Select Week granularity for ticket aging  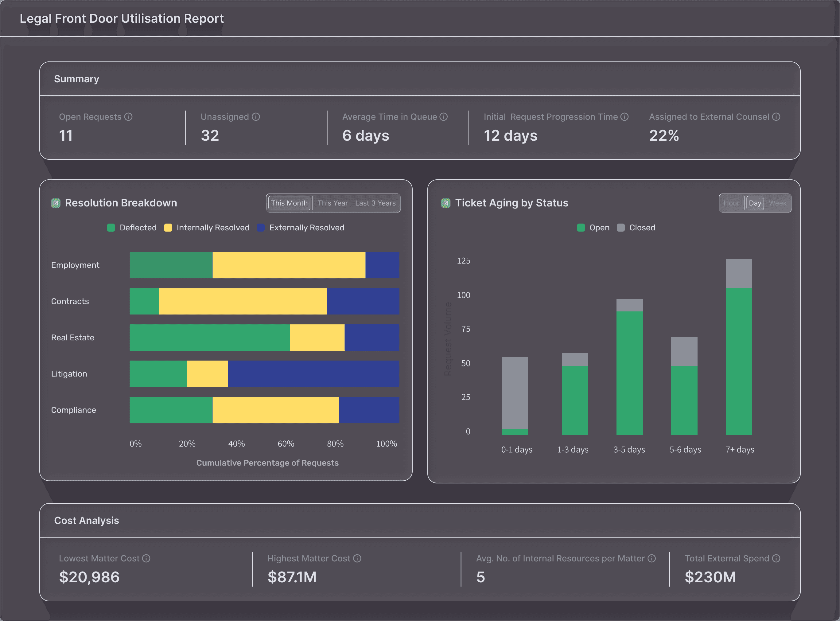click(777, 203)
